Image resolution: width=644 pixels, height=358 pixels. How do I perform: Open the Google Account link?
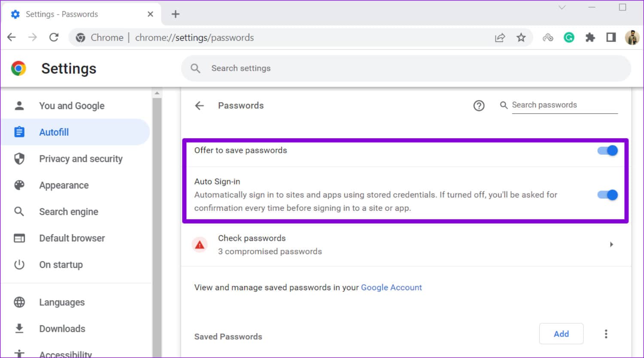[391, 288]
